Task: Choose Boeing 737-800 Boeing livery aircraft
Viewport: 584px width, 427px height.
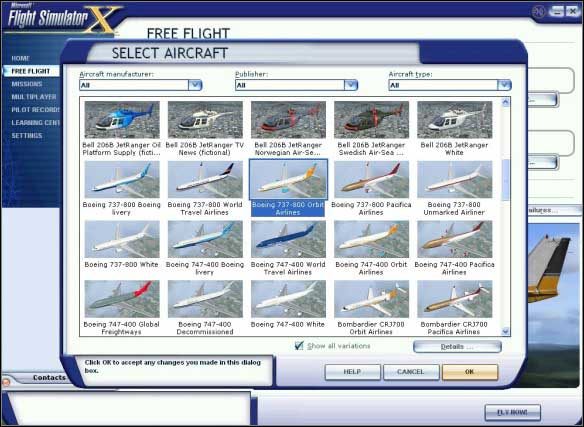Action: [122, 179]
